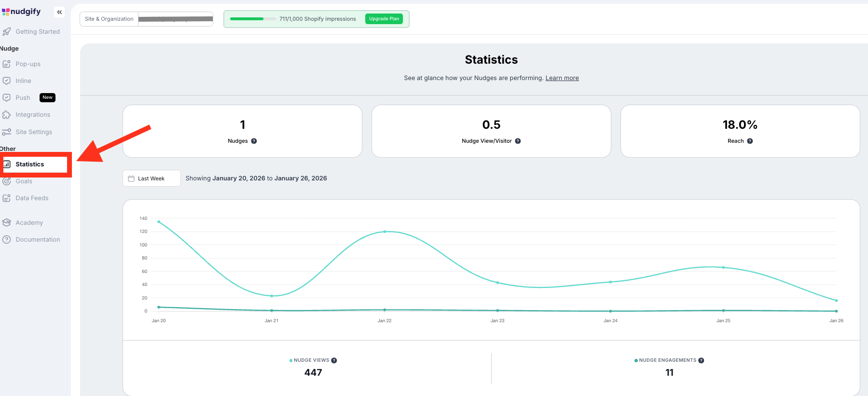Follow the Learn more link

(x=562, y=78)
